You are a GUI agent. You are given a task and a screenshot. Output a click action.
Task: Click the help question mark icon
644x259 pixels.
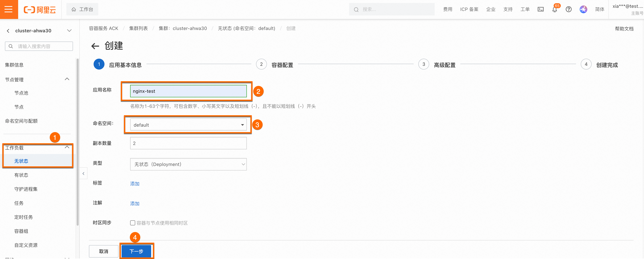pyautogui.click(x=569, y=9)
